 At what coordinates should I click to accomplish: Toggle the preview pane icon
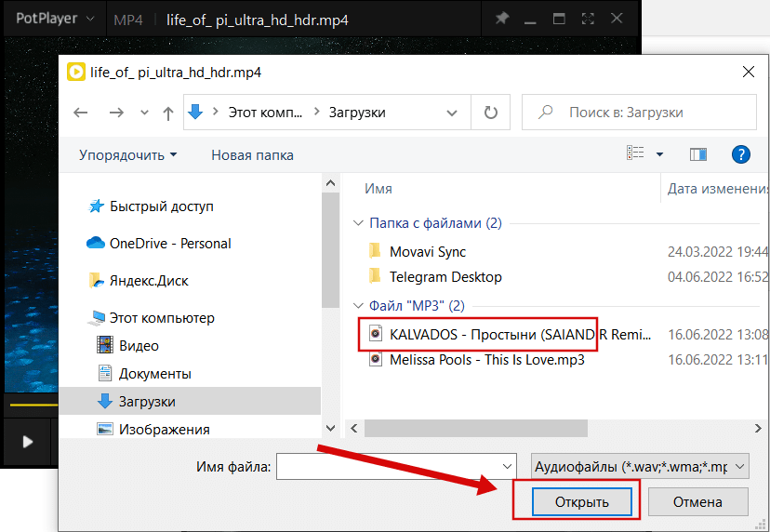[698, 154]
